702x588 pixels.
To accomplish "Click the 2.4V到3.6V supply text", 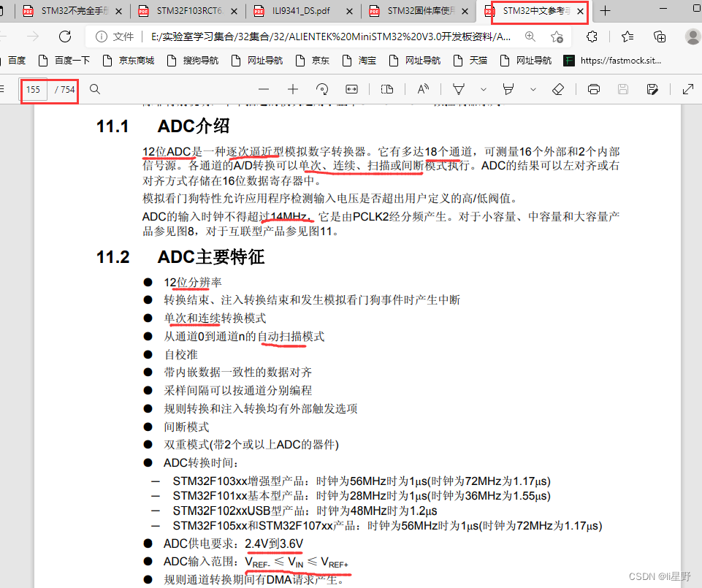I will pyautogui.click(x=274, y=543).
